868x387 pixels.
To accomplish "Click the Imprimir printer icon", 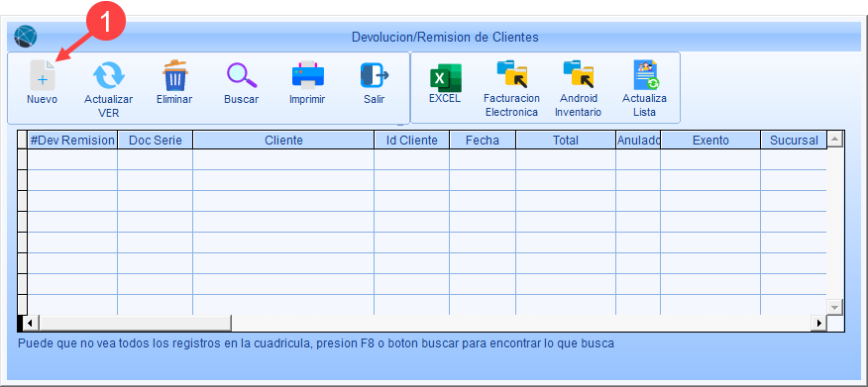I will pyautogui.click(x=308, y=75).
